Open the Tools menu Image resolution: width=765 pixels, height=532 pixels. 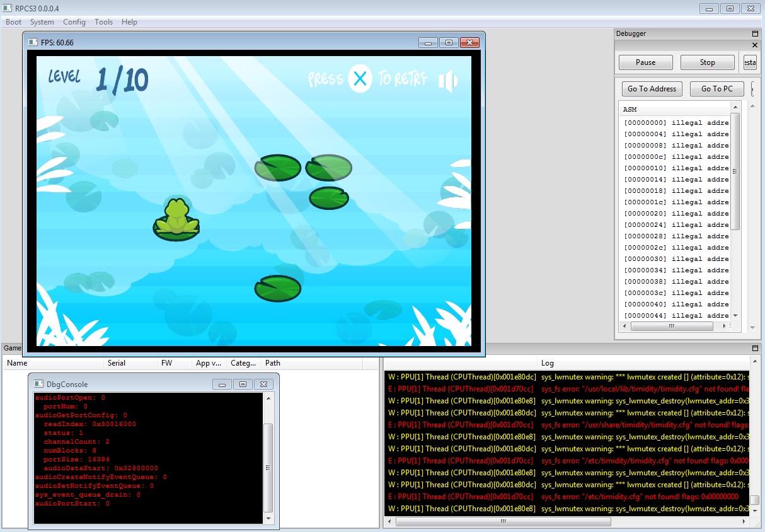click(x=104, y=22)
